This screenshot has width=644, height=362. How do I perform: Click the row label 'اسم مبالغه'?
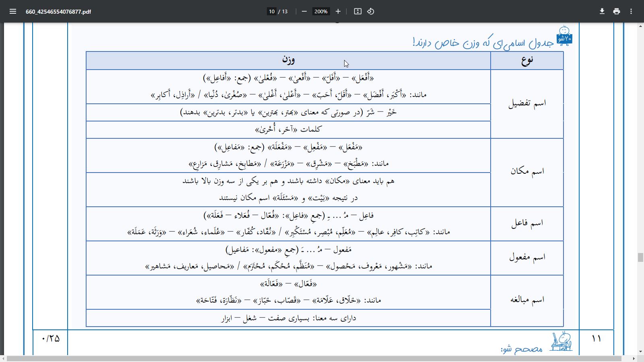527,300
